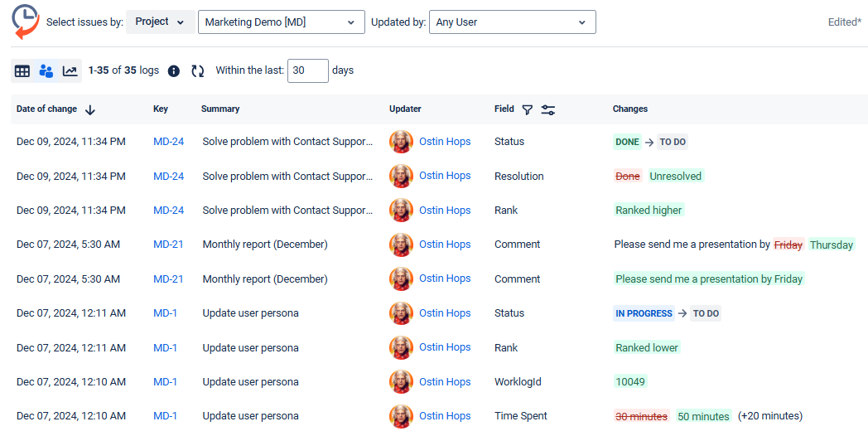The height and width of the screenshot is (436, 868).
Task: Refresh the logs with the reload icon
Action: (x=197, y=71)
